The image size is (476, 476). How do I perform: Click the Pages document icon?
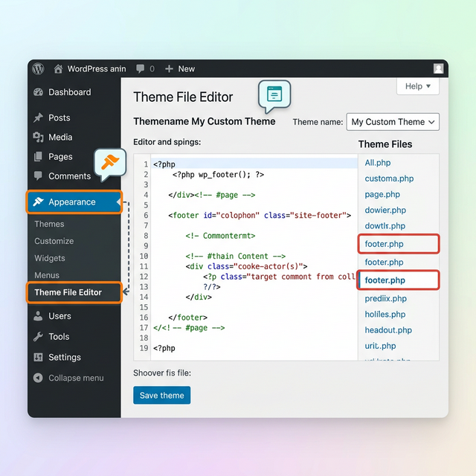click(x=38, y=157)
